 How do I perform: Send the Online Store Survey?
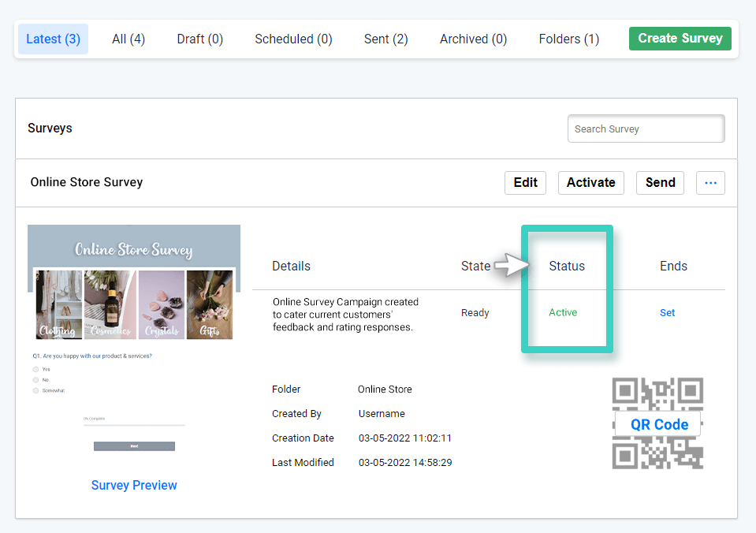(660, 182)
